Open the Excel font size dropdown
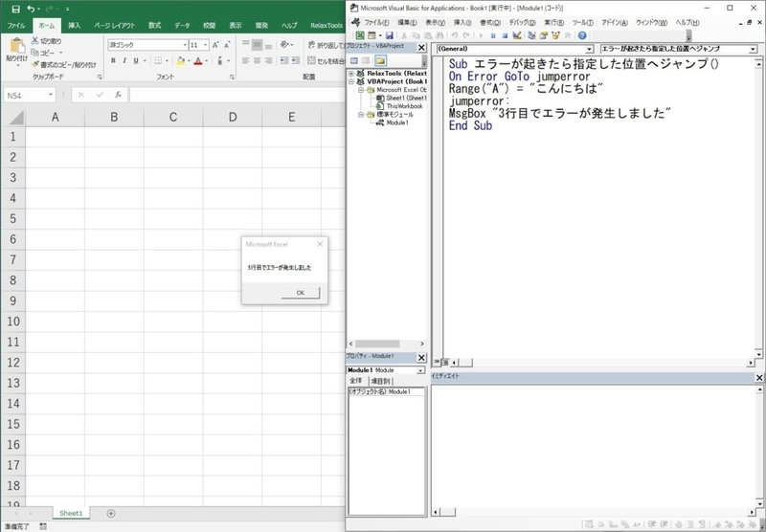The image size is (766, 532). coord(206,45)
